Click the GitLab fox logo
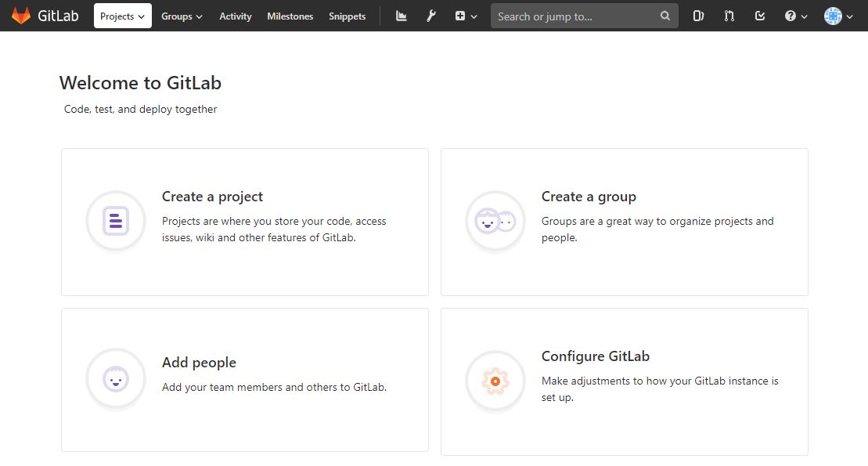868x466 pixels. pyautogui.click(x=21, y=14)
